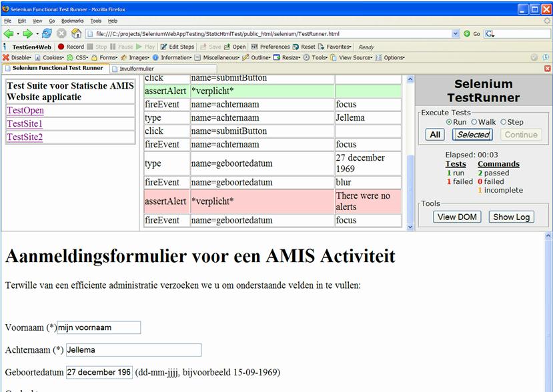Open the TestSite2 test link
Image resolution: width=553 pixels, height=392 pixels.
click(x=25, y=137)
